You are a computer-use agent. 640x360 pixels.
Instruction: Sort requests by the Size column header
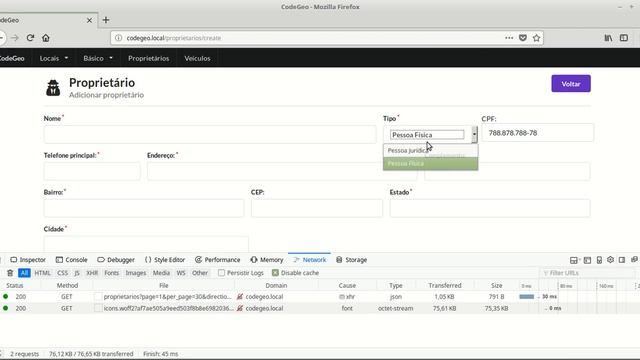point(496,285)
